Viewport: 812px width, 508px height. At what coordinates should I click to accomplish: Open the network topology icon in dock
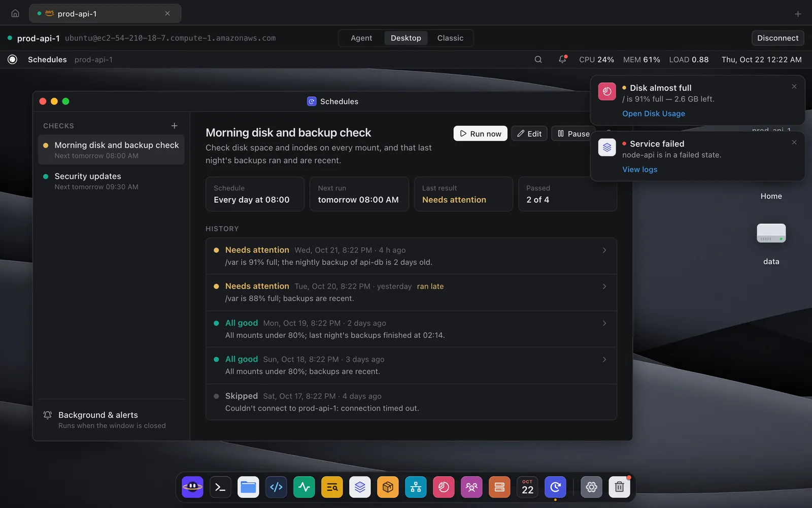pos(416,487)
